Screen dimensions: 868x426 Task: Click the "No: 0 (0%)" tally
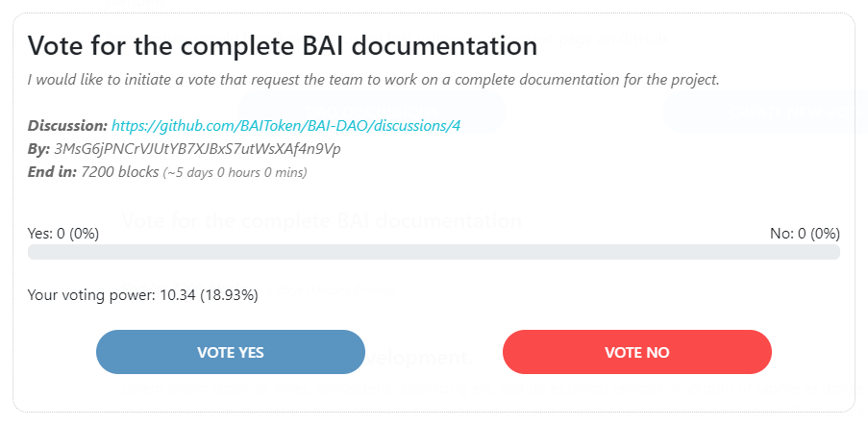pos(805,233)
